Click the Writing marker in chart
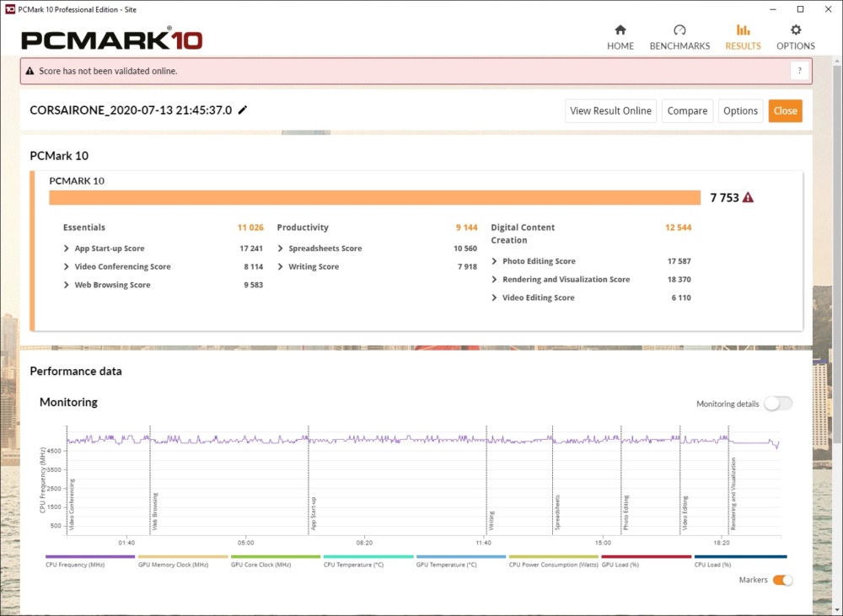The width and height of the screenshot is (843, 616). coord(491,520)
